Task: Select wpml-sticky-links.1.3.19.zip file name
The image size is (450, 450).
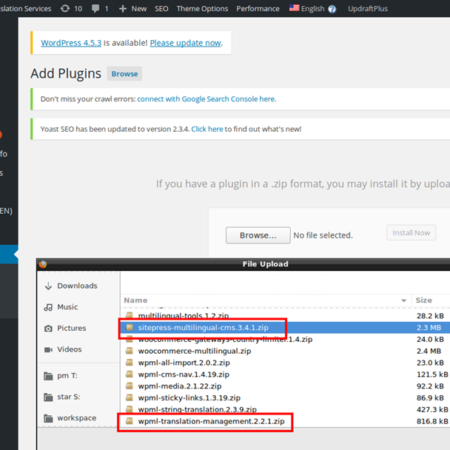Action: pyautogui.click(x=189, y=398)
